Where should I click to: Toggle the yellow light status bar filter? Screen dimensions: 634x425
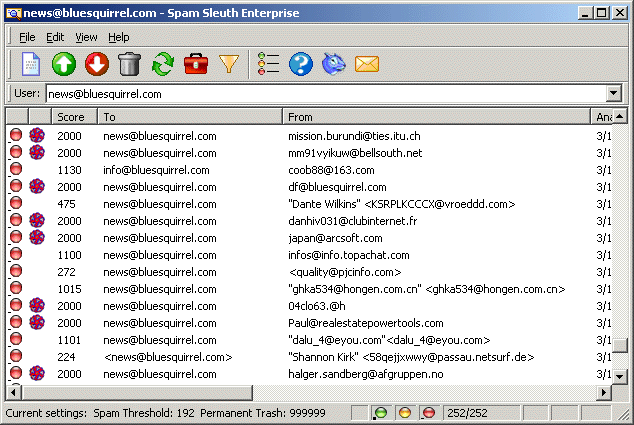pos(404,413)
